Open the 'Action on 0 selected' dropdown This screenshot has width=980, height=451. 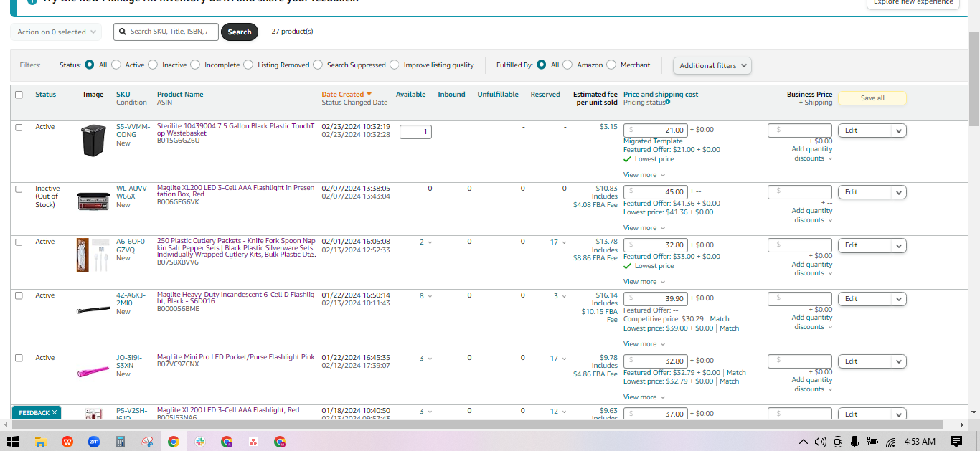[57, 32]
